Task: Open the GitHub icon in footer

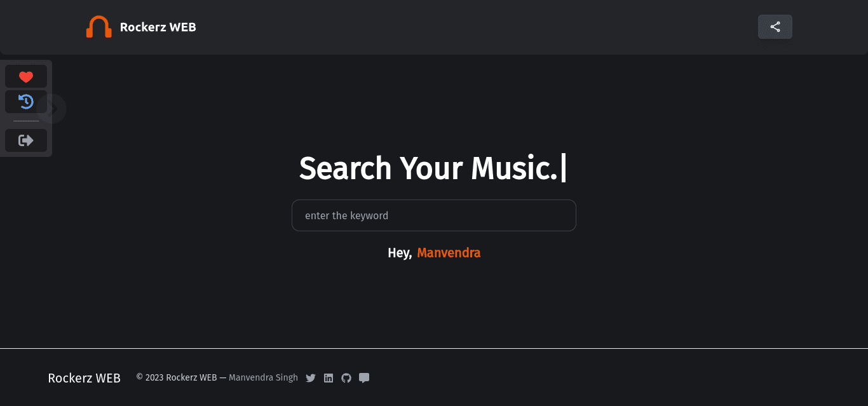Action: coord(346,378)
